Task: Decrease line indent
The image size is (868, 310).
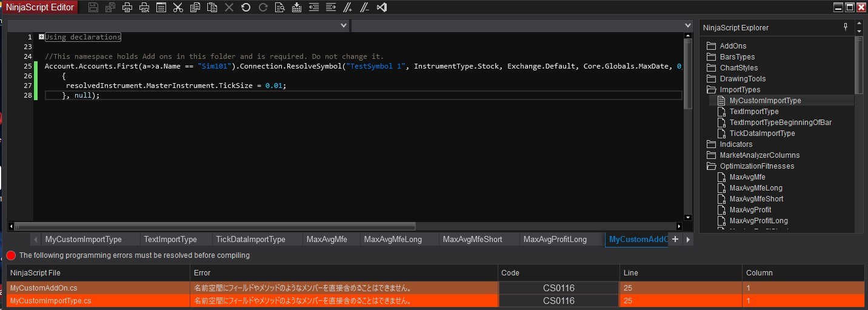Action: pos(313,7)
